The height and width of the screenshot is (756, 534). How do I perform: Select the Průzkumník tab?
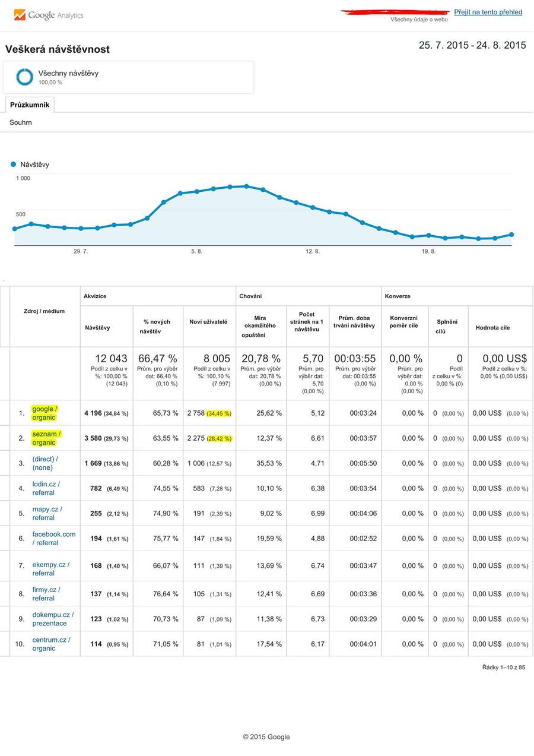pos(30,105)
